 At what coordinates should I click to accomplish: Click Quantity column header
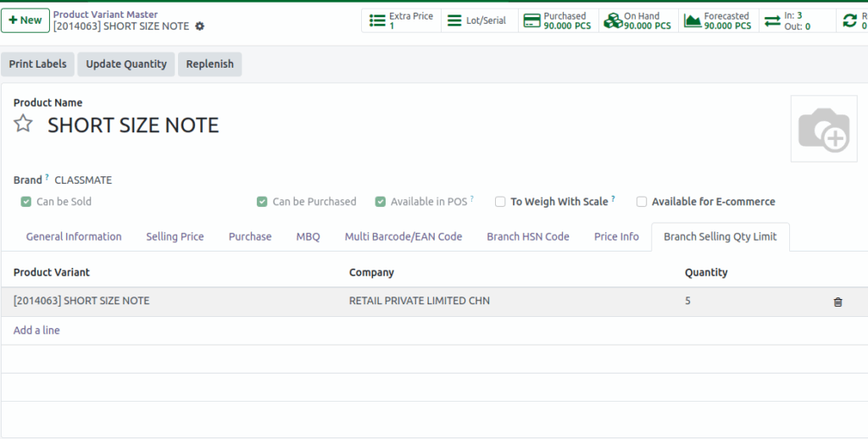[706, 272]
